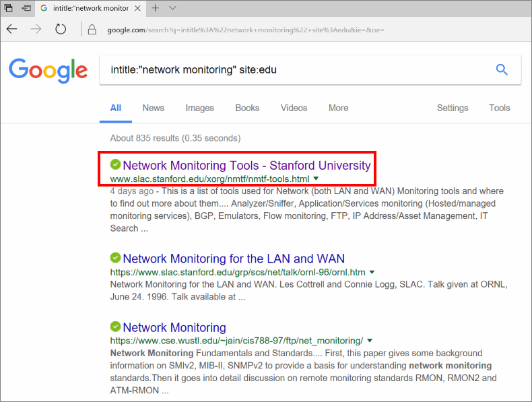Click the set tabs aside icon
The width and height of the screenshot is (532, 402).
[26, 8]
